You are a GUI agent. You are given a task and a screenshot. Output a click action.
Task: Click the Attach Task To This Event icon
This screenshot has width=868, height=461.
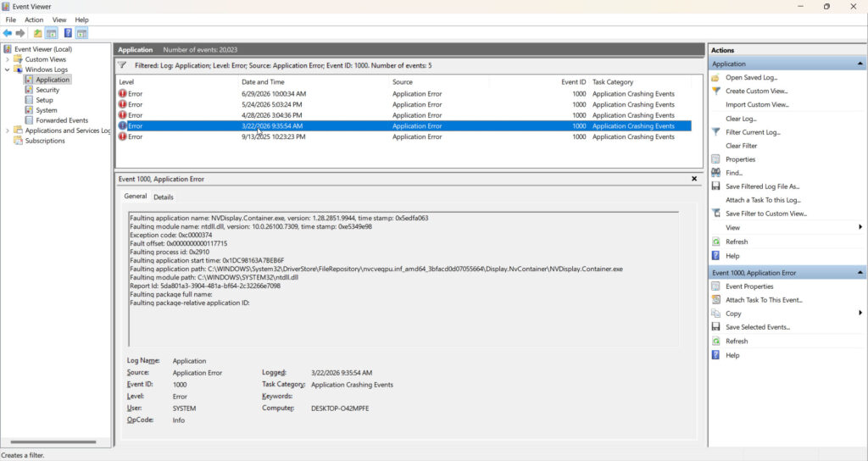coord(715,300)
